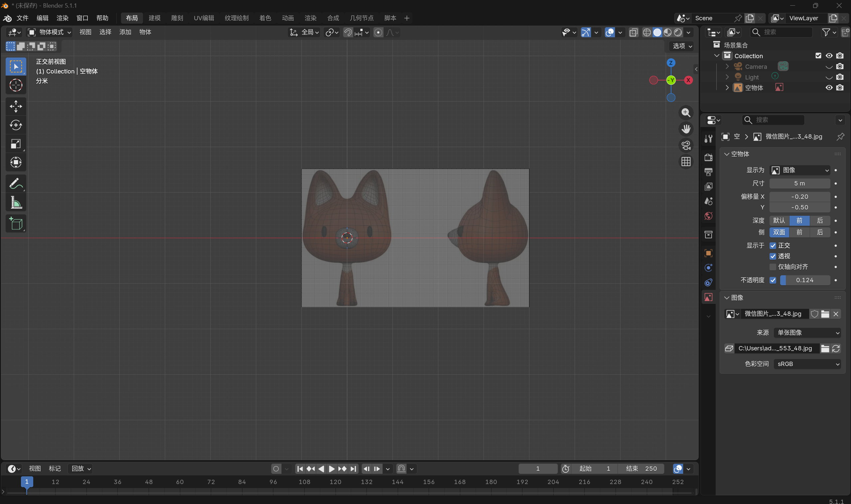Toggle camera view in viewport
Viewport: 851px width, 504px height.
point(686,145)
